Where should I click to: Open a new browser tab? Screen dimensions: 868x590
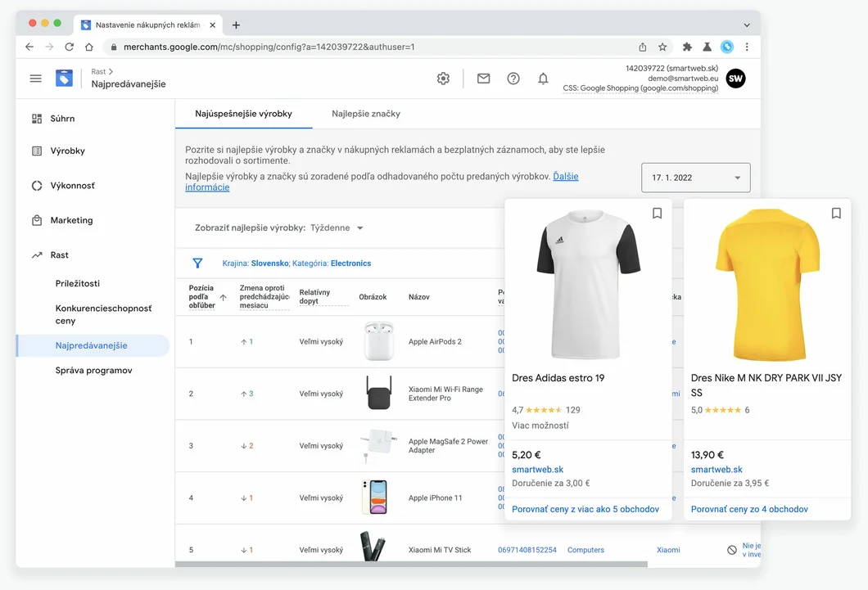pos(236,25)
